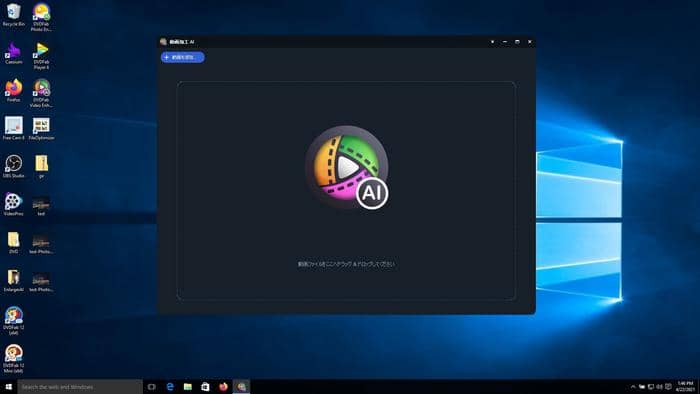
Task: Expand the hidden system tray icons chevron
Action: click(633, 387)
